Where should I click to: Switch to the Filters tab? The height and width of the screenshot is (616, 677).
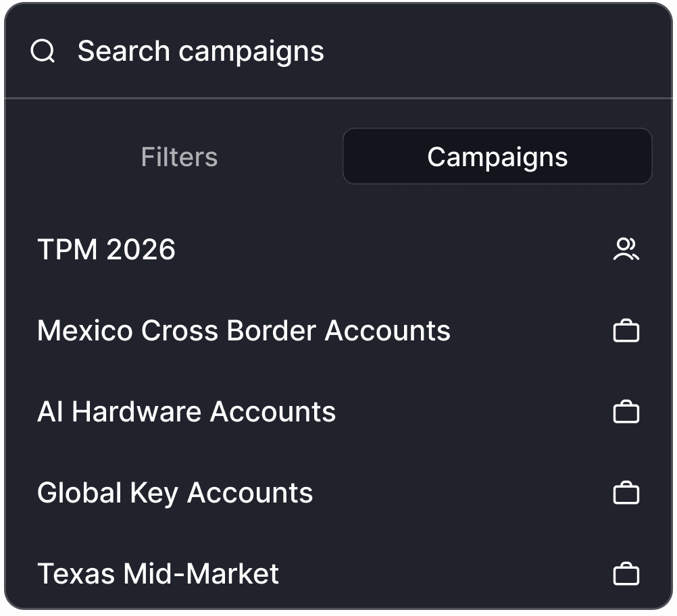(180, 156)
